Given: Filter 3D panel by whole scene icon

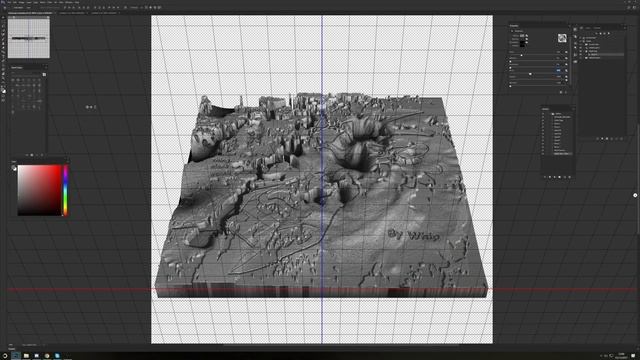Looking at the screenshot, I should 597,33.
